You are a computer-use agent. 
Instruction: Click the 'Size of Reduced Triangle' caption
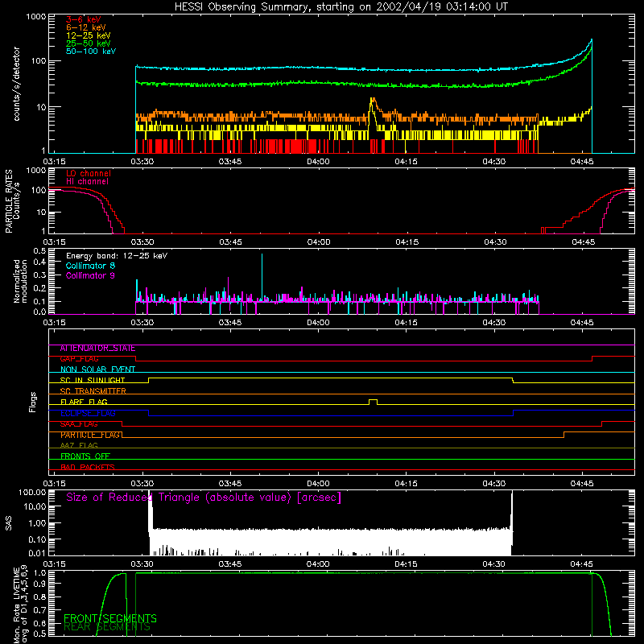click(x=204, y=497)
